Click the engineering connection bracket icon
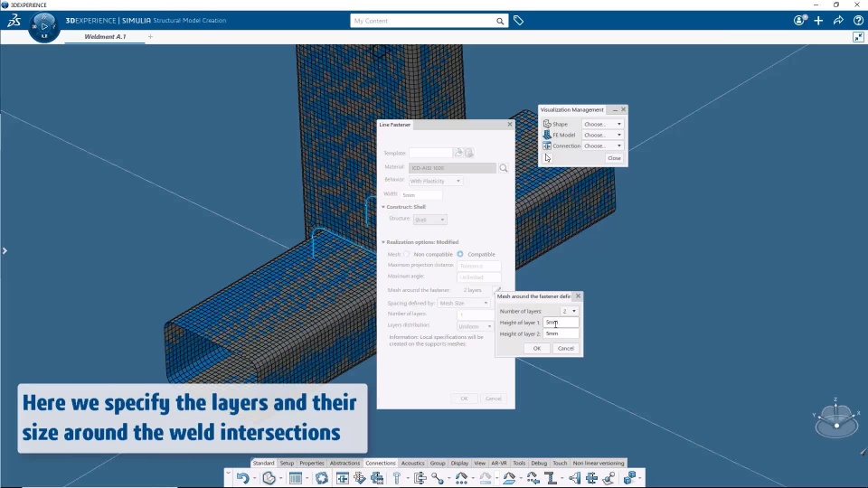The width and height of the screenshot is (868, 488). click(x=420, y=478)
